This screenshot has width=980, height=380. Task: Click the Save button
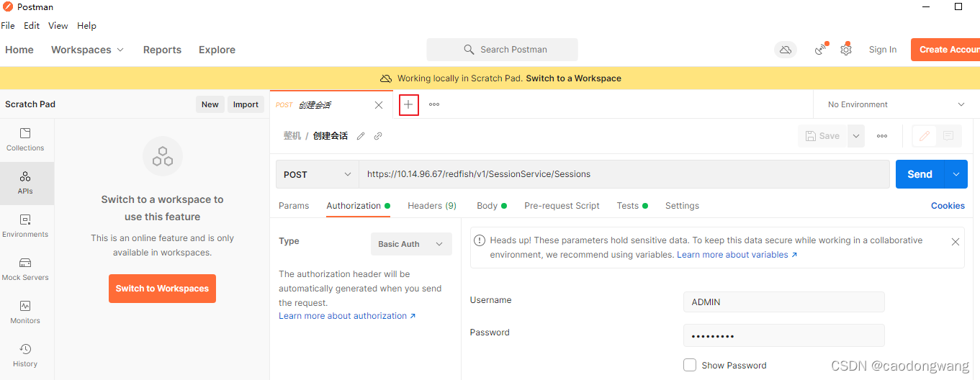pos(822,136)
